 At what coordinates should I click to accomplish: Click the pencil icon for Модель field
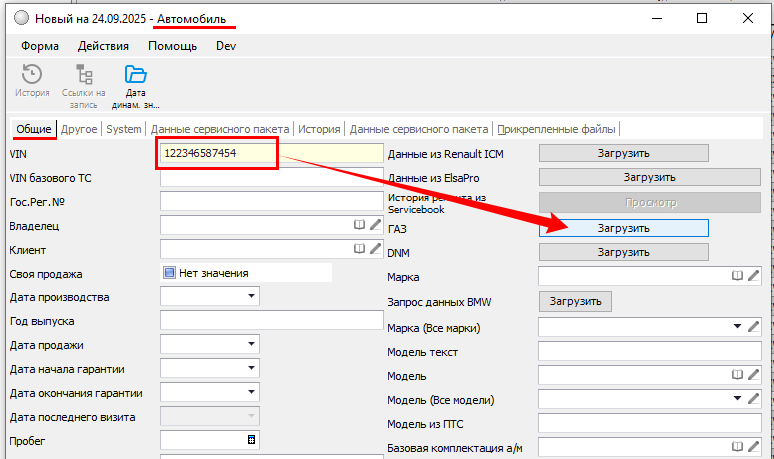pos(753,376)
